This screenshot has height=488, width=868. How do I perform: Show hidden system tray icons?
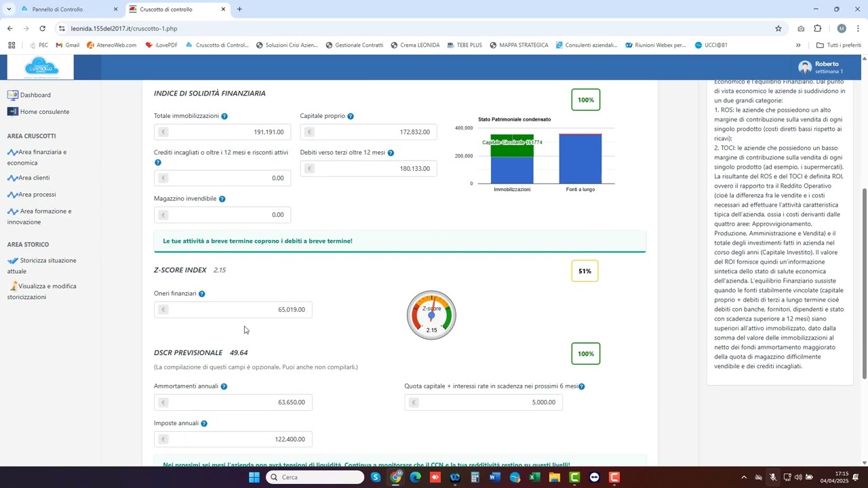tap(744, 477)
